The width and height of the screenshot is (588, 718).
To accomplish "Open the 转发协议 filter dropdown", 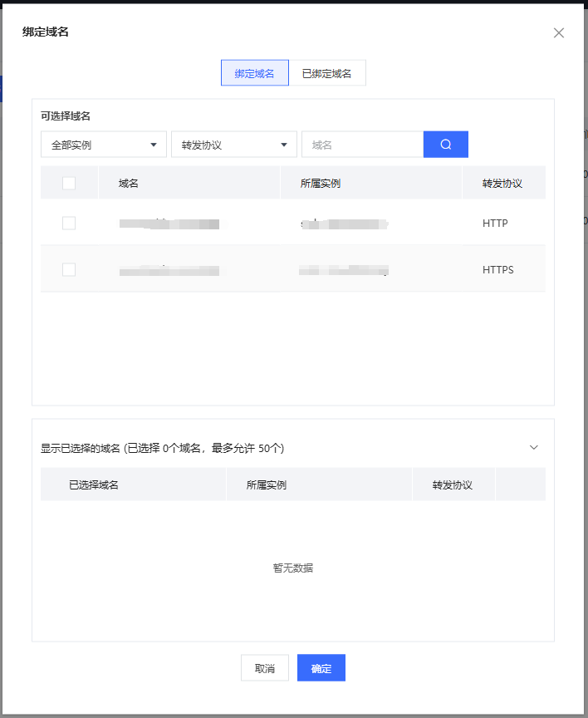I will pos(233,145).
